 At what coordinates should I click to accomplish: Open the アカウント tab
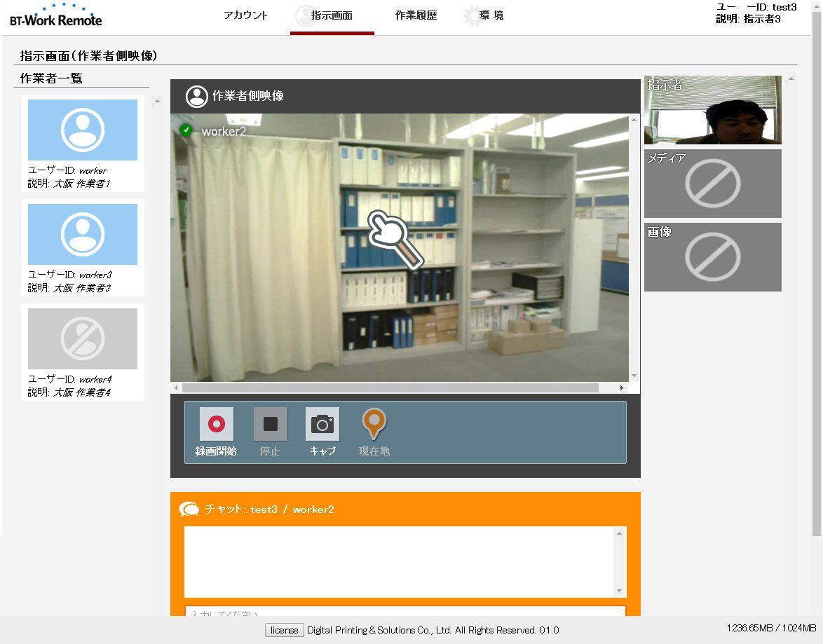245,15
